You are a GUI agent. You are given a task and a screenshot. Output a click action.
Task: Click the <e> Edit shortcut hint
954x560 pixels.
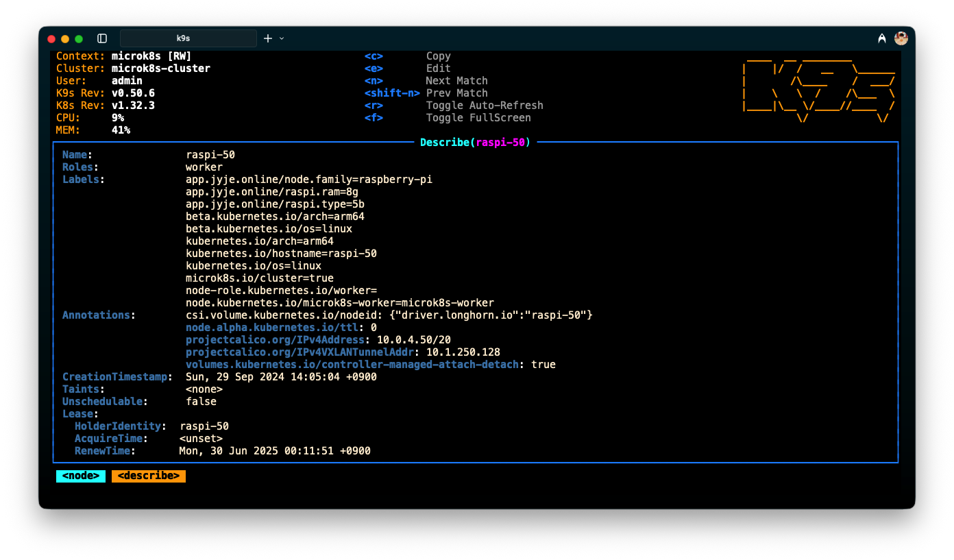[x=407, y=69]
